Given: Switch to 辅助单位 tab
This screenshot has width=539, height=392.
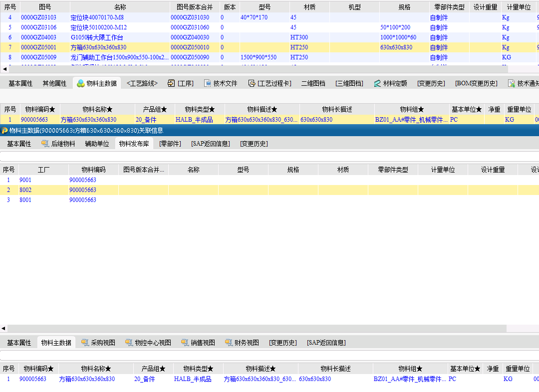Looking at the screenshot, I should click(97, 144).
